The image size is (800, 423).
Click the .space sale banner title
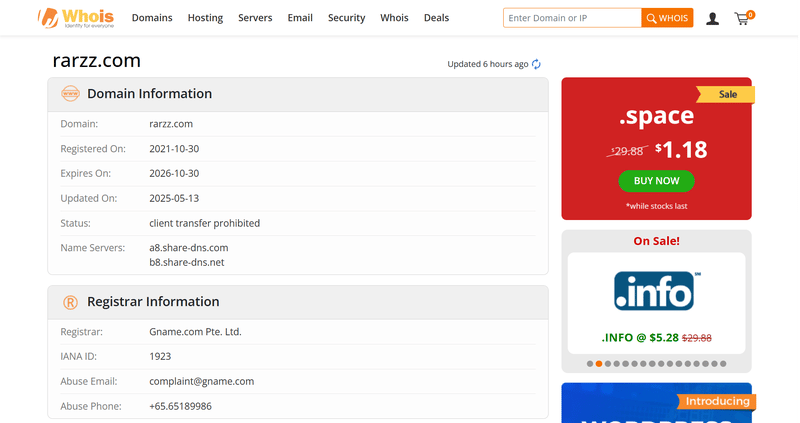[656, 116]
